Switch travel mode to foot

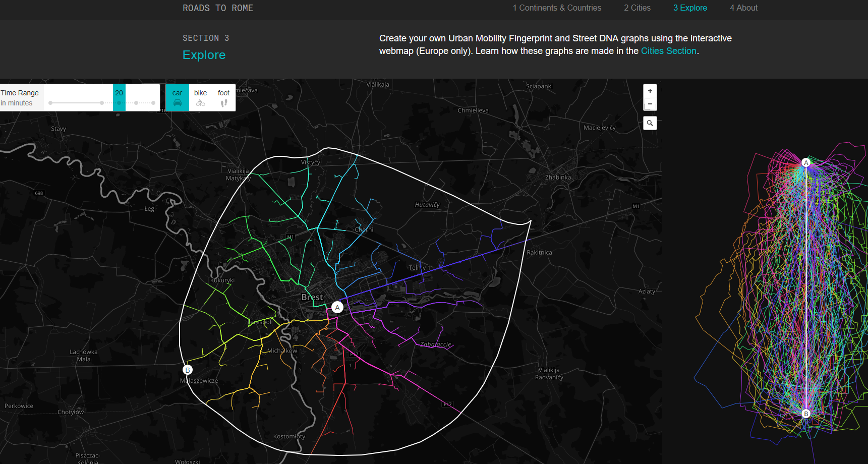224,97
